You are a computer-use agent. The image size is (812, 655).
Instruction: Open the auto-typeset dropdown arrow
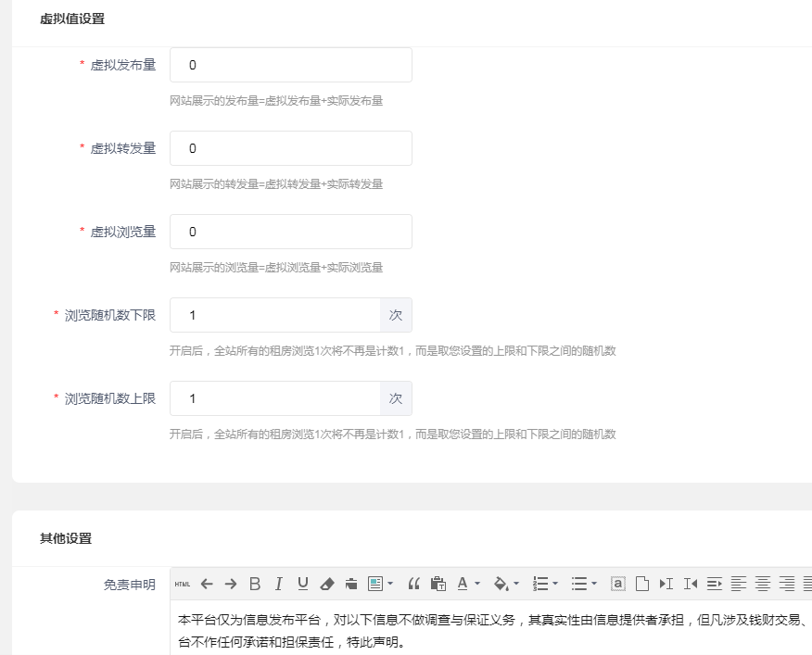[x=390, y=584]
